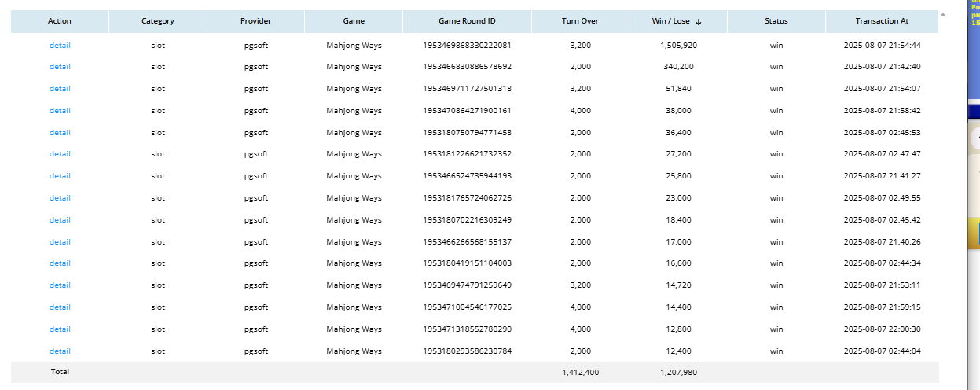Select the 25,800 win amount cell
The image size is (980, 390).
click(679, 176)
